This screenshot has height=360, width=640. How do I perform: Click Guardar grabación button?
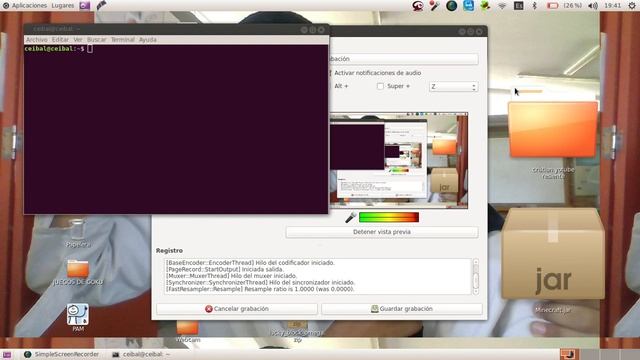click(x=402, y=309)
